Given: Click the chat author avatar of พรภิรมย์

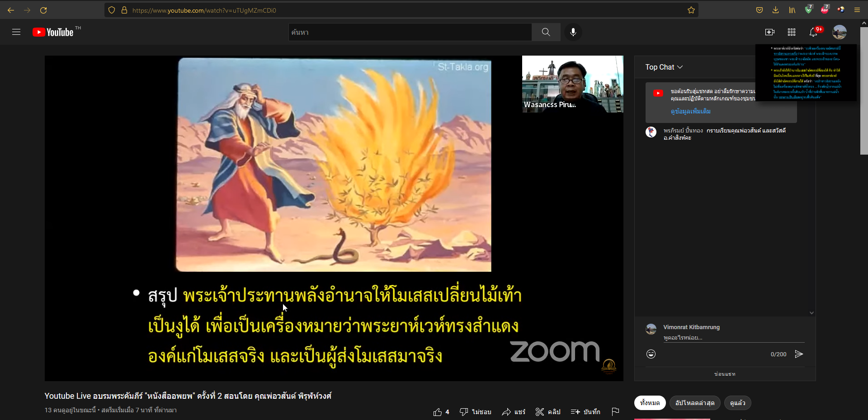Looking at the screenshot, I should pyautogui.click(x=651, y=132).
